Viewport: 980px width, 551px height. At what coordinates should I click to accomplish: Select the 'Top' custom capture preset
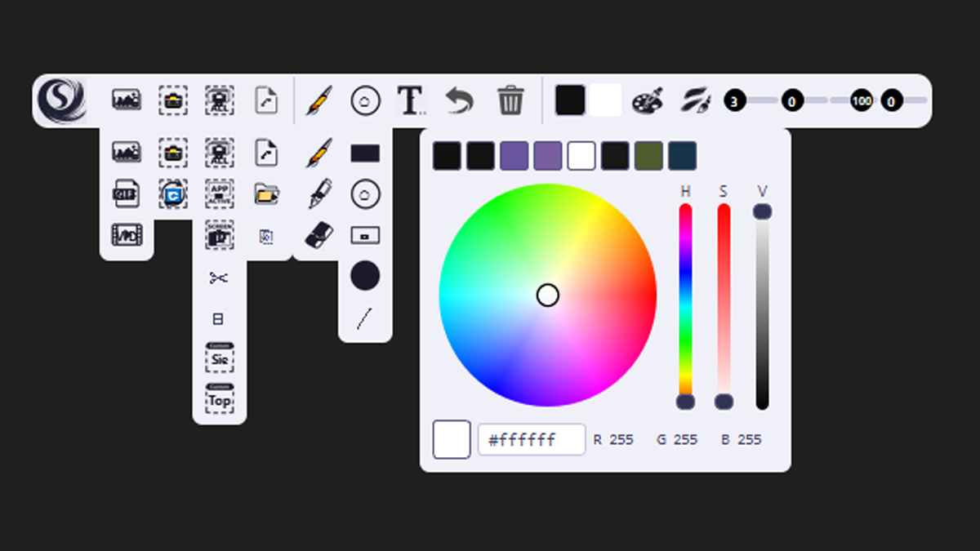219,399
